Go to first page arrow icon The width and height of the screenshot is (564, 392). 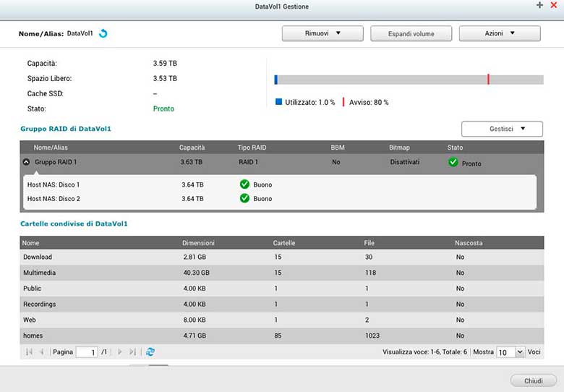coord(29,351)
